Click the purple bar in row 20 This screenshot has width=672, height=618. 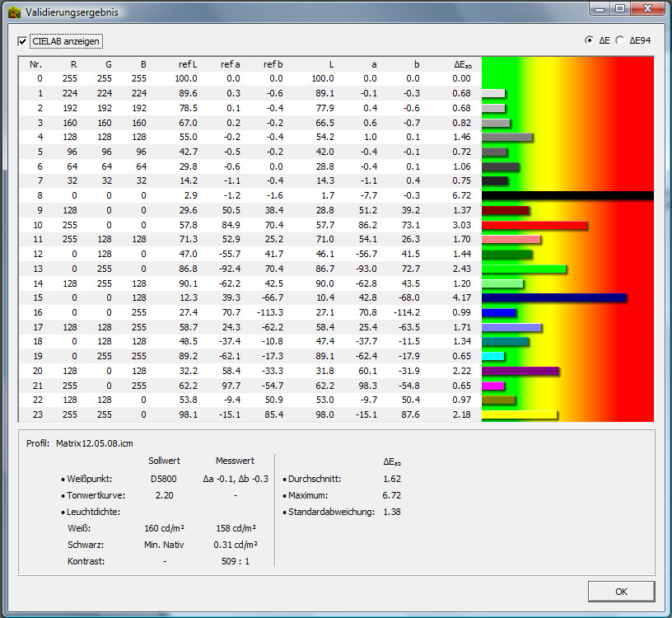click(x=520, y=371)
